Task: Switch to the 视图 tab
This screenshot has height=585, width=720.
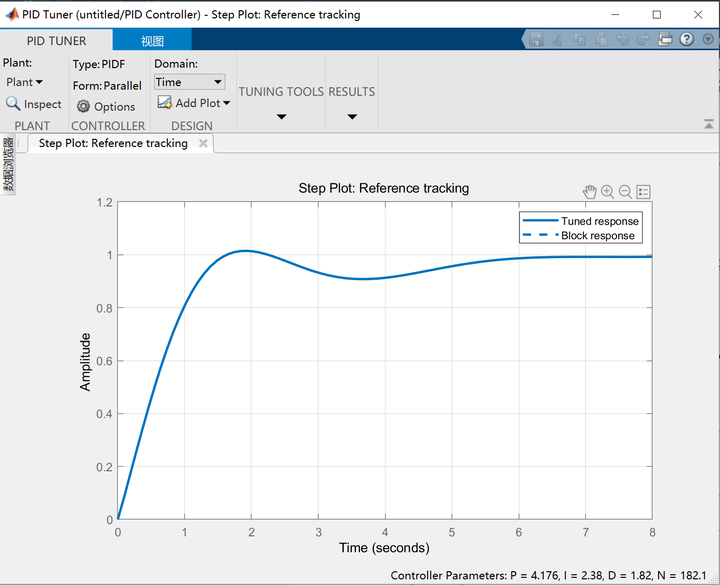Action: coord(152,41)
